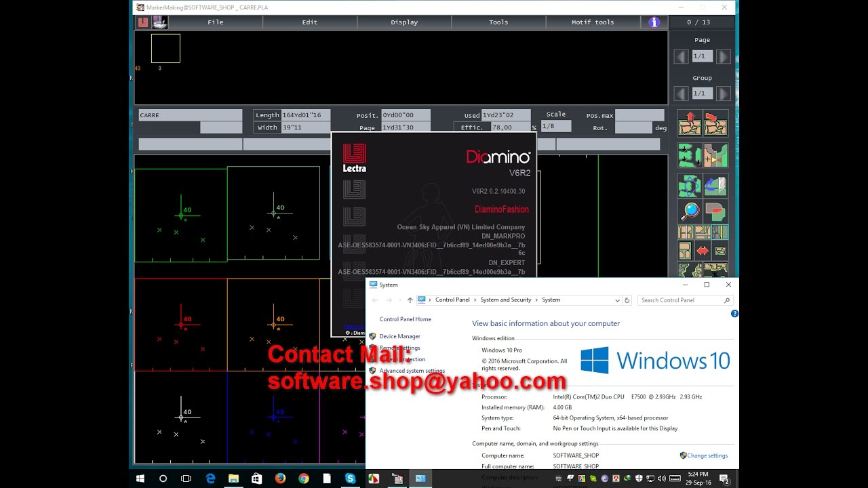This screenshot has height=488, width=868.
Task: Click the taskbar clock showing 5:24 PM
Action: pos(698,479)
